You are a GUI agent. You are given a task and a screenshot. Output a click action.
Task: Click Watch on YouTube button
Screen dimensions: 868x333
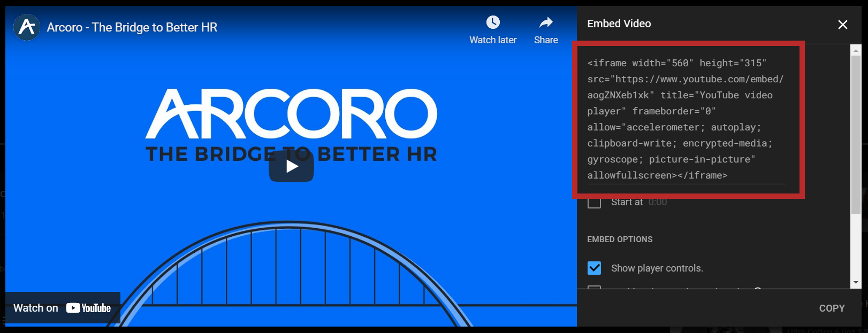point(63,308)
